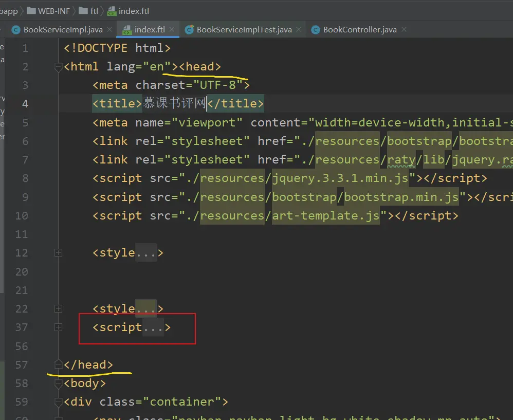Click line number 4 in the gutter
513x420 pixels.
[x=25, y=104]
